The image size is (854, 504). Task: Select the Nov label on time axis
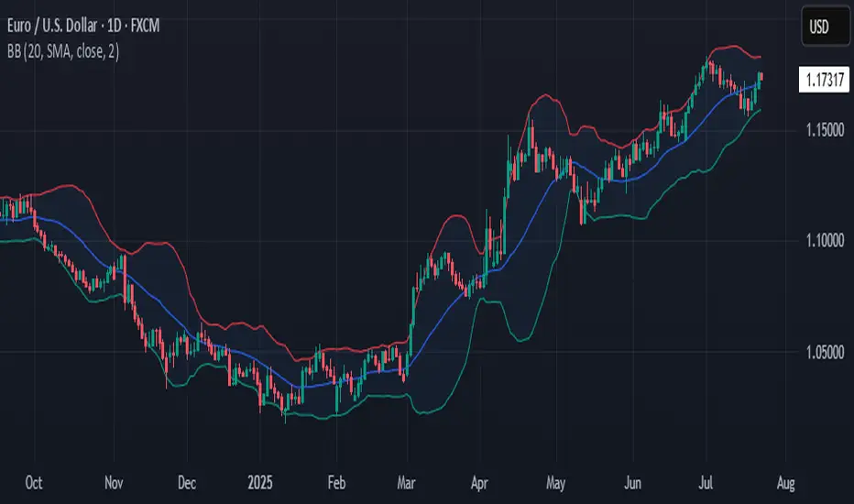pyautogui.click(x=114, y=483)
